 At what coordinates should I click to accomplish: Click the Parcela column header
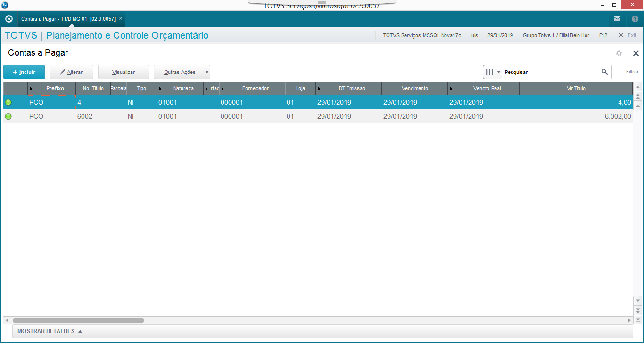(x=118, y=88)
